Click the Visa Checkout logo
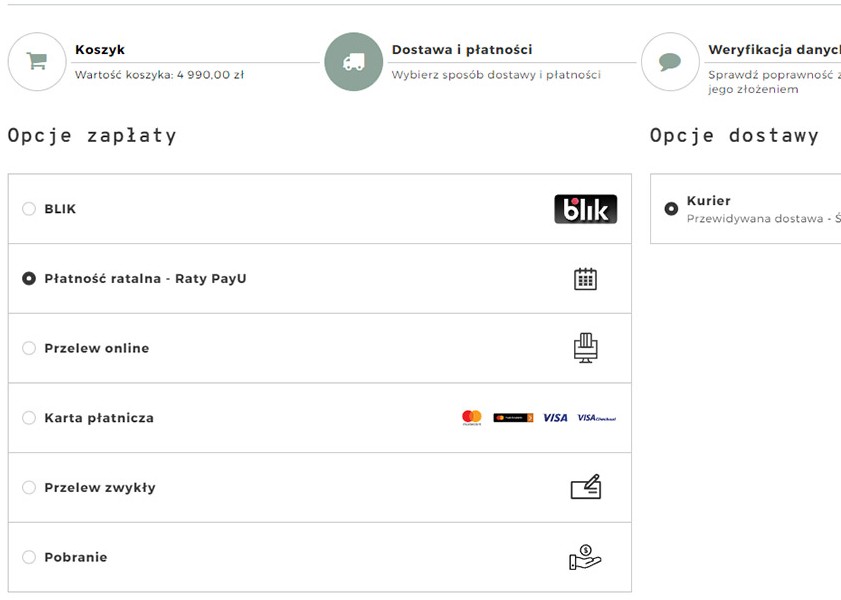 [x=596, y=418]
